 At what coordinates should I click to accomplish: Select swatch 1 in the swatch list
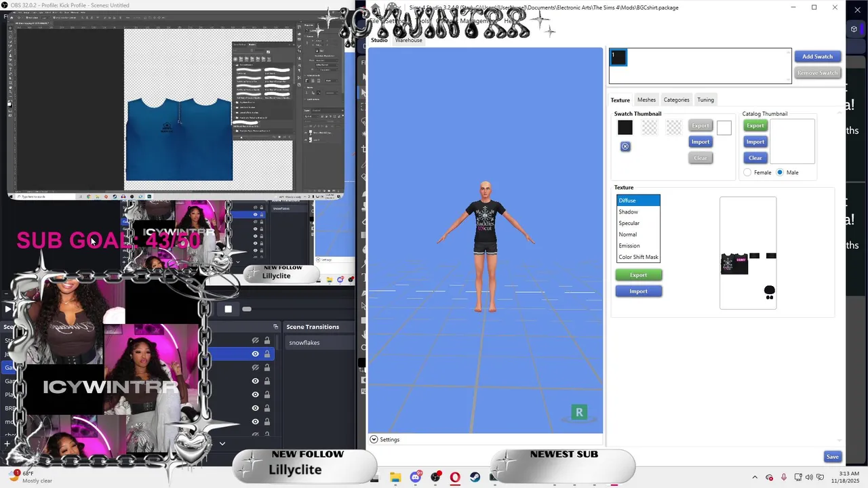(x=618, y=58)
